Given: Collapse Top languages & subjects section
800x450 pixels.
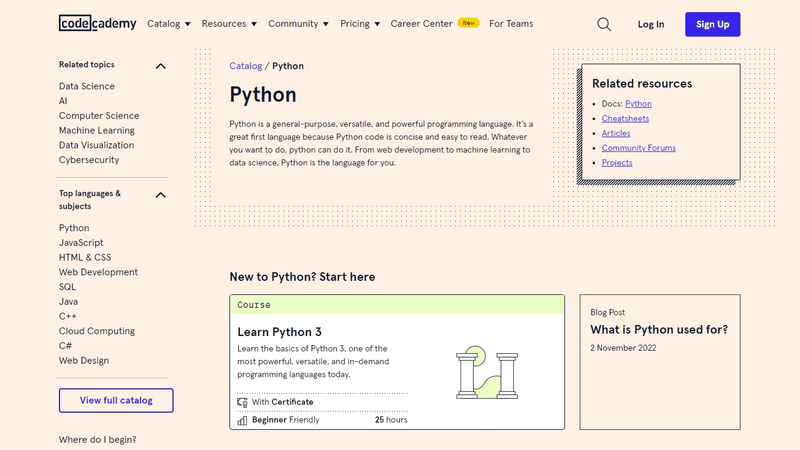Looking at the screenshot, I should (x=160, y=195).
